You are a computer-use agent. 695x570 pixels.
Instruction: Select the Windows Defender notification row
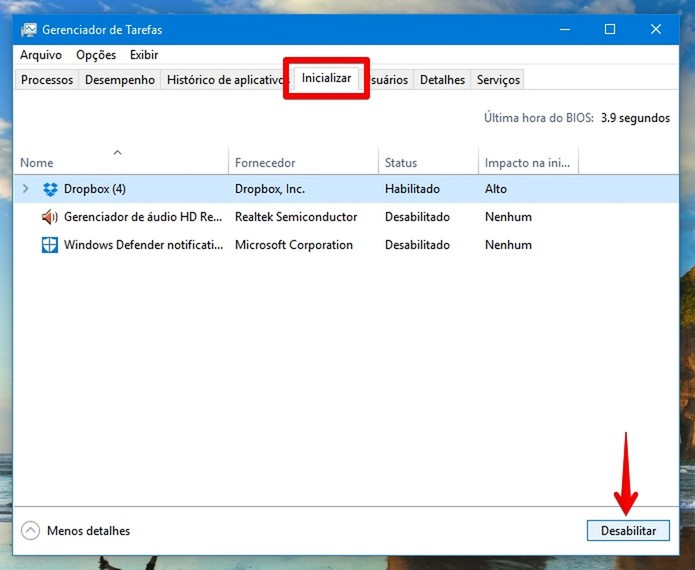[346, 245]
